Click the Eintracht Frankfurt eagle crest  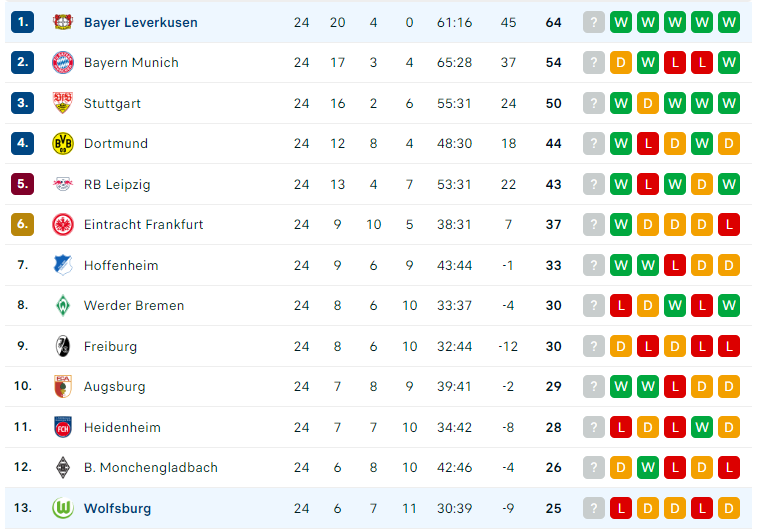63,224
